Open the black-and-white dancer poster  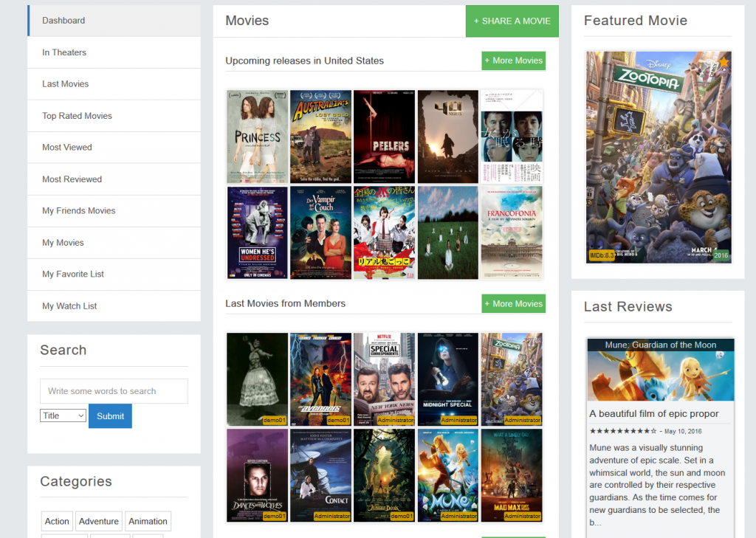tap(258, 379)
